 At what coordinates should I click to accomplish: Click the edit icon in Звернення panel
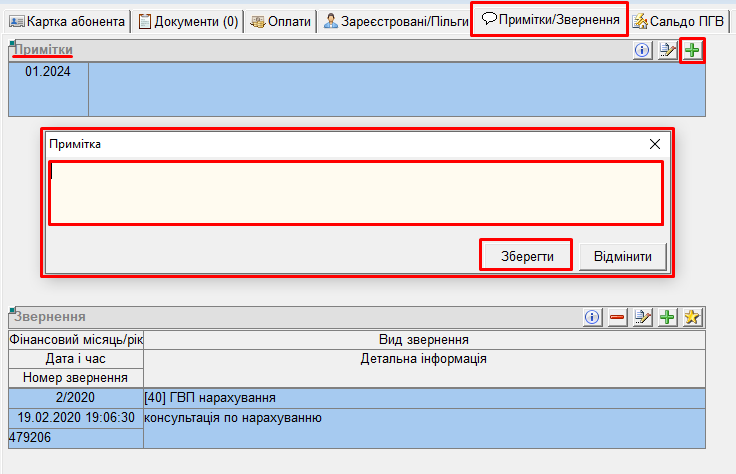click(643, 317)
